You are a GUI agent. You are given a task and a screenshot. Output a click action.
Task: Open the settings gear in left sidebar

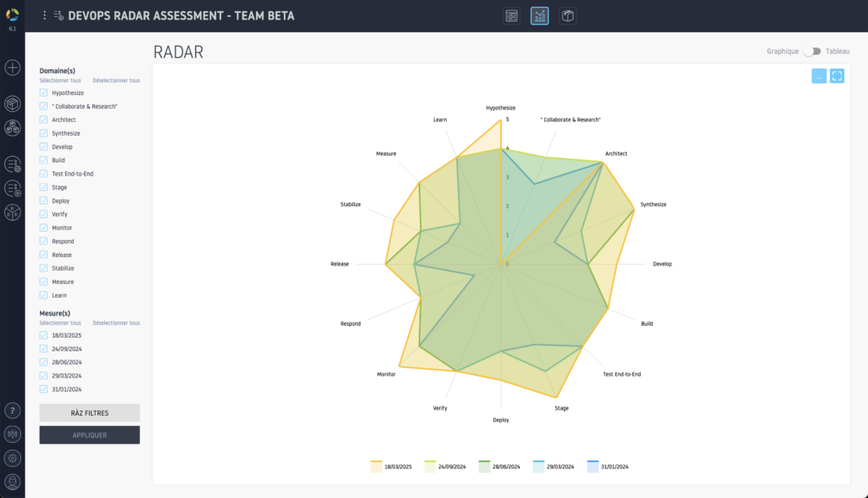click(x=13, y=458)
